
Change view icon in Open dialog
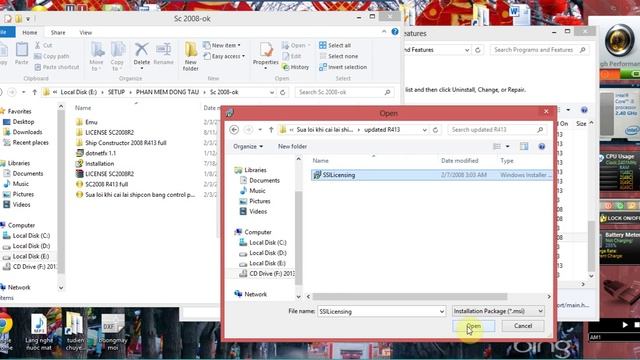tap(497, 147)
